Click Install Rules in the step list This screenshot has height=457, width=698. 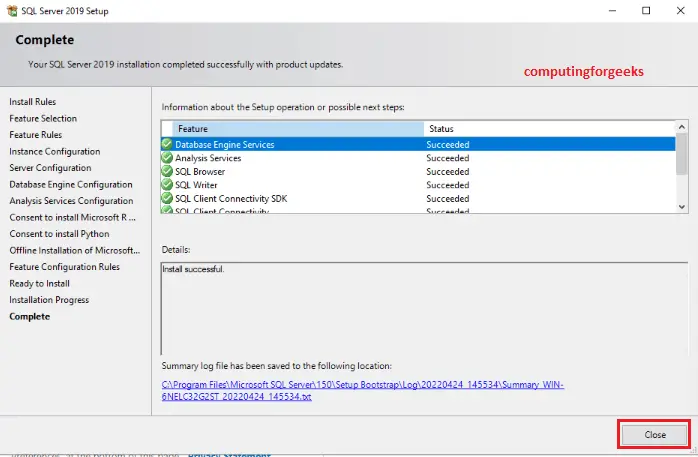click(32, 102)
